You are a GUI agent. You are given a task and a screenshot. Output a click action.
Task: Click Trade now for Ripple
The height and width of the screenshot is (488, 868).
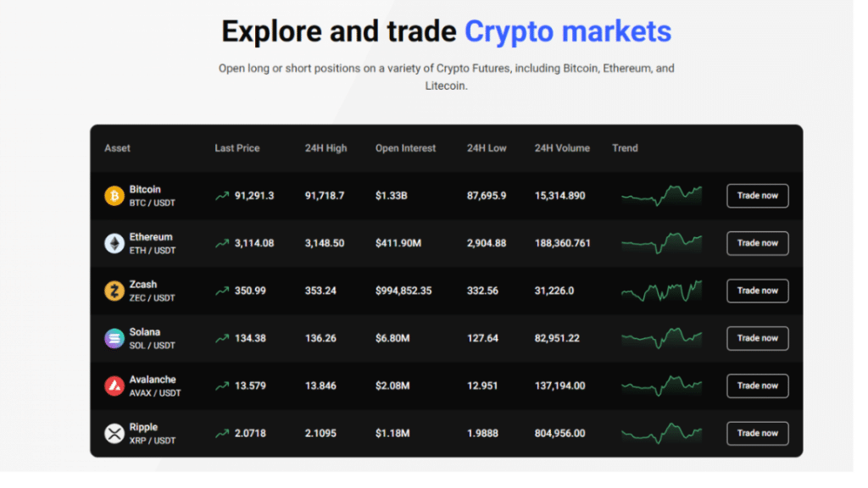[x=757, y=433]
